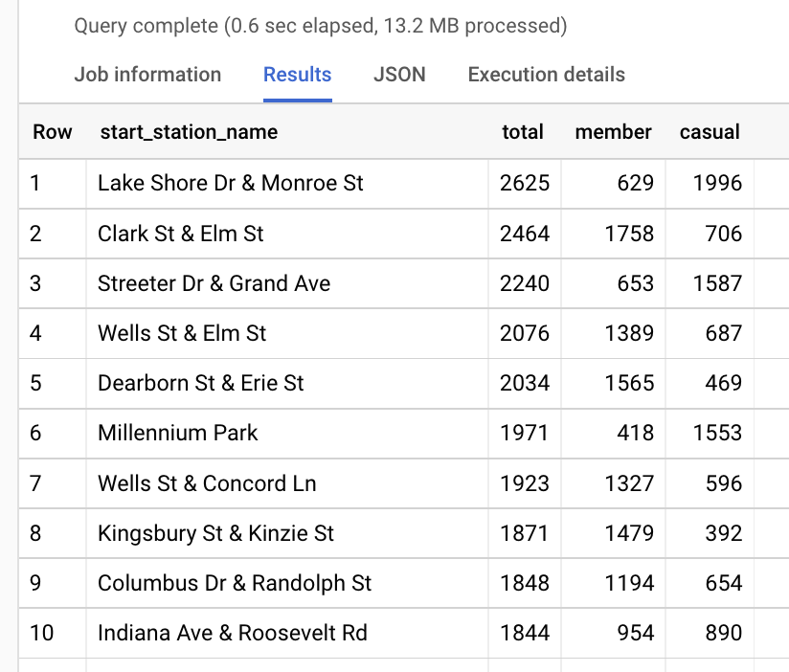Click total value 2625
Screen dimensions: 789x672
coord(525,183)
